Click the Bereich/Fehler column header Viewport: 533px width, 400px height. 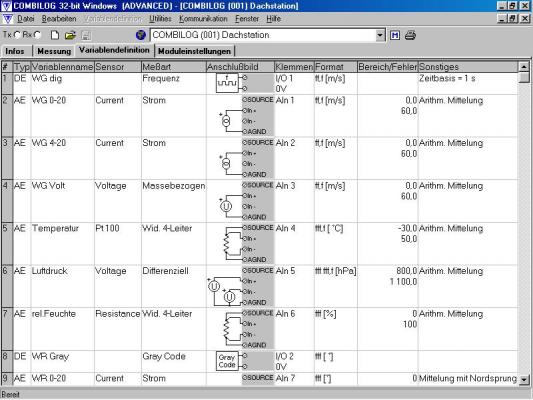(388, 67)
